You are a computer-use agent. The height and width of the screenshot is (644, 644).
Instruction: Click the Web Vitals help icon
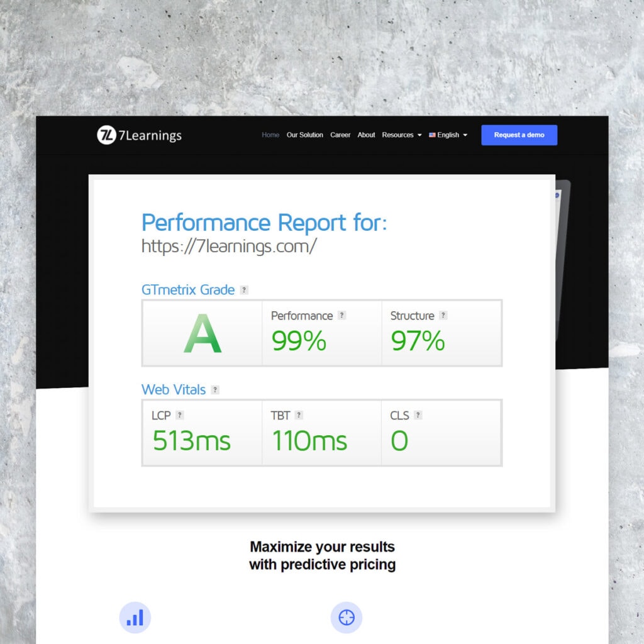tap(215, 390)
